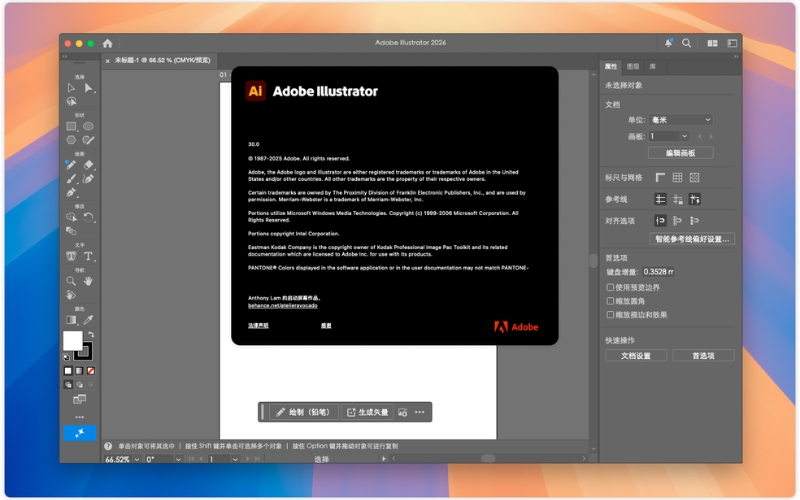800x500 pixels.
Task: Click the 编辑画板 button
Action: [681, 153]
